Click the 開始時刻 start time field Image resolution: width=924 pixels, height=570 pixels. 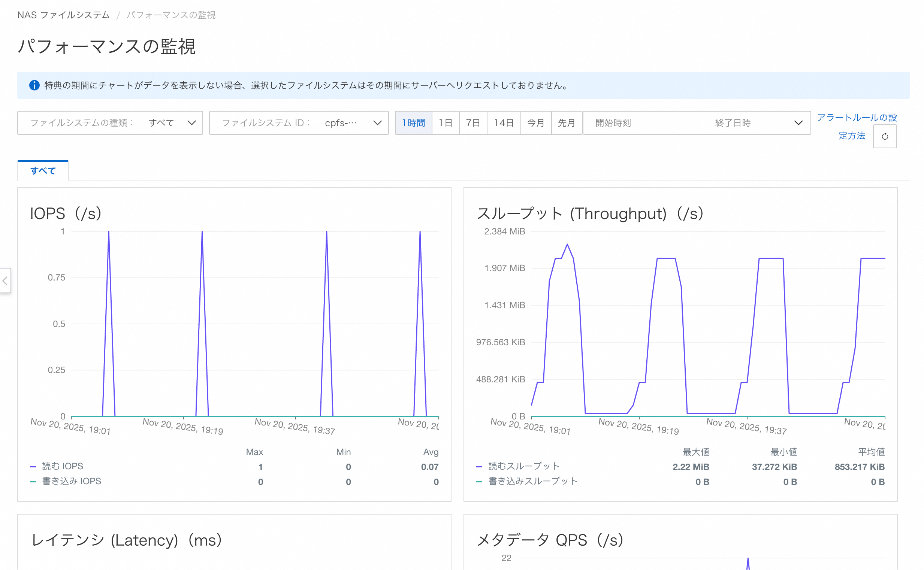tap(613, 123)
